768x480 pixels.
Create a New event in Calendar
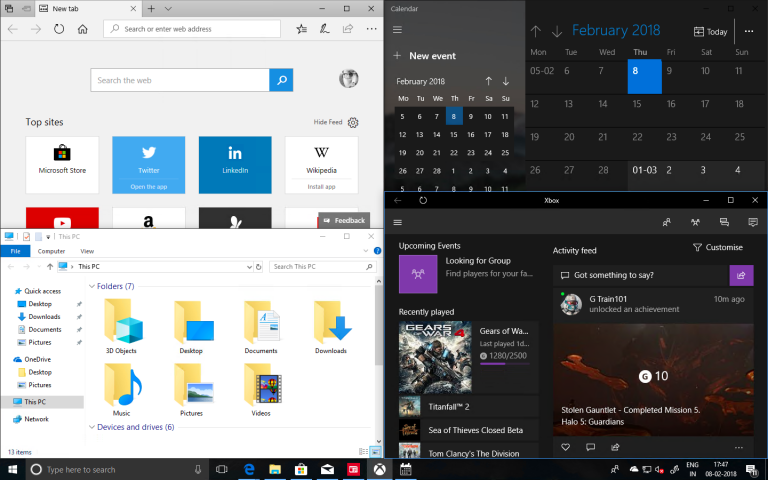pyautogui.click(x=425, y=56)
